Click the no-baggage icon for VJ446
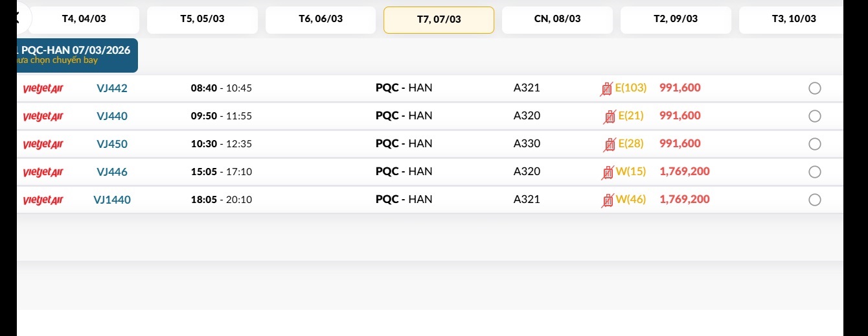 pos(608,173)
